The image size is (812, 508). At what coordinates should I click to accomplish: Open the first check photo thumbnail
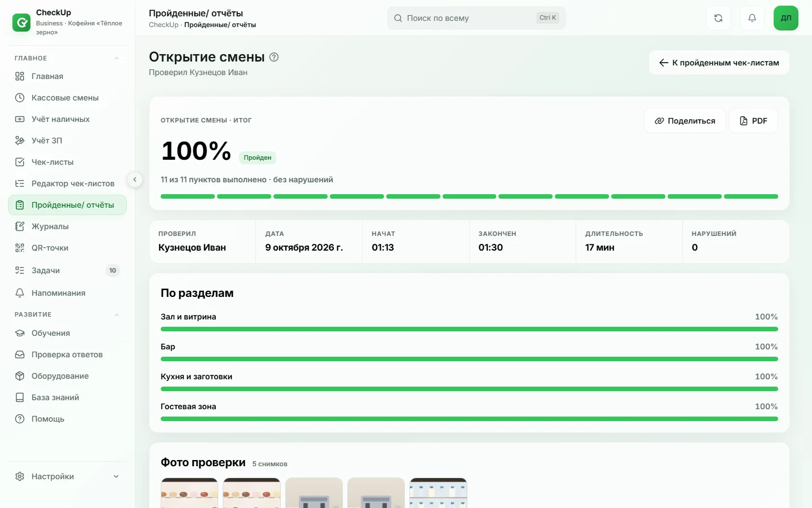point(189,493)
